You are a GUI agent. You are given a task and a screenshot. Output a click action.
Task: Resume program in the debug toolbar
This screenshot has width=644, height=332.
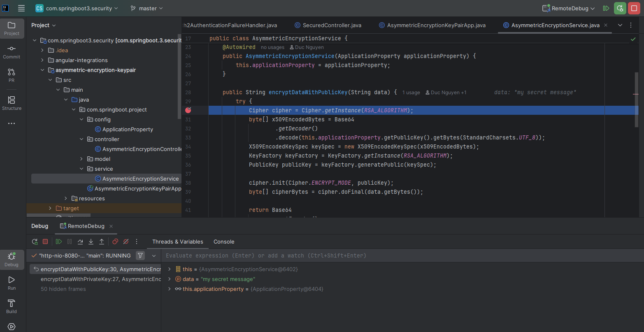(59, 241)
